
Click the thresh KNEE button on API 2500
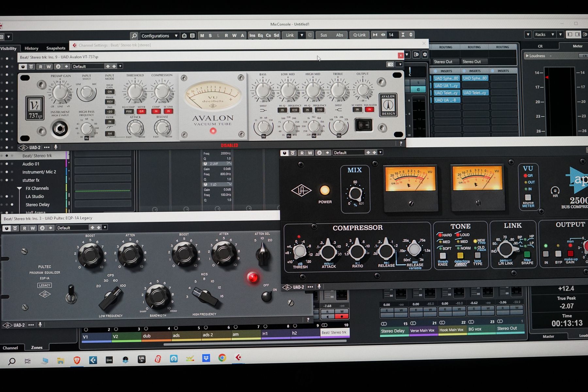(x=443, y=256)
